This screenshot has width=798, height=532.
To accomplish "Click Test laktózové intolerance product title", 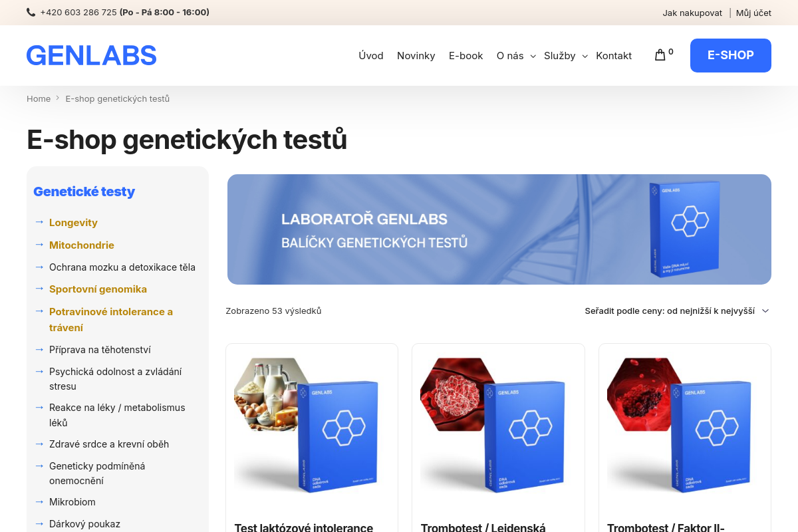I will point(304,527).
